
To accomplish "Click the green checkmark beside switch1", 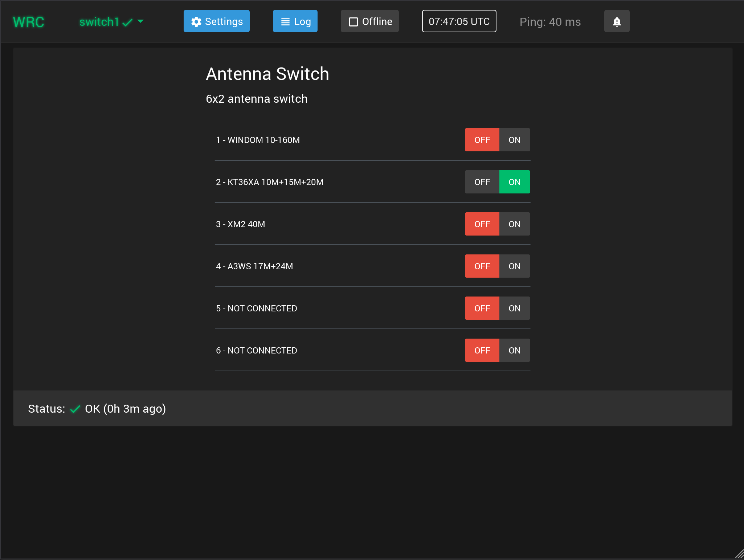I will [127, 23].
